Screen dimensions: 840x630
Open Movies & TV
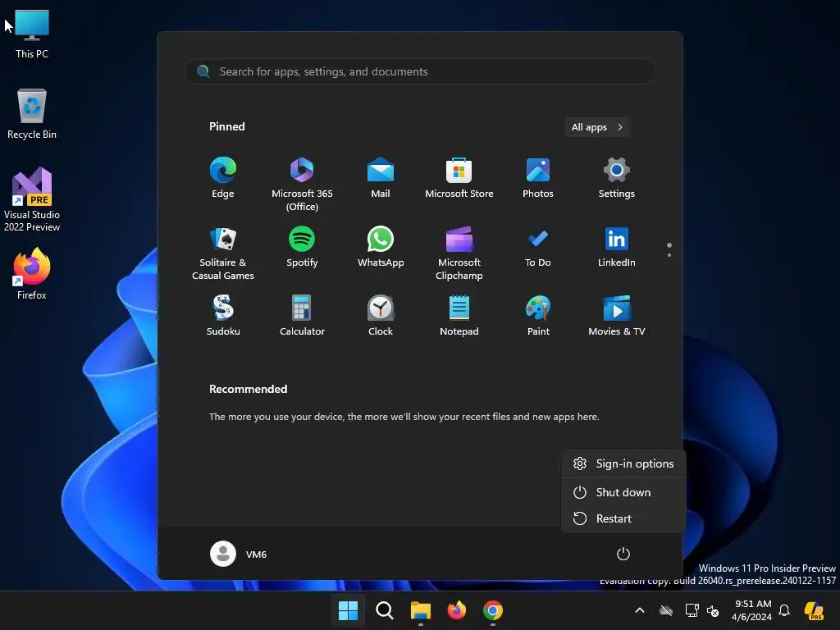click(617, 316)
